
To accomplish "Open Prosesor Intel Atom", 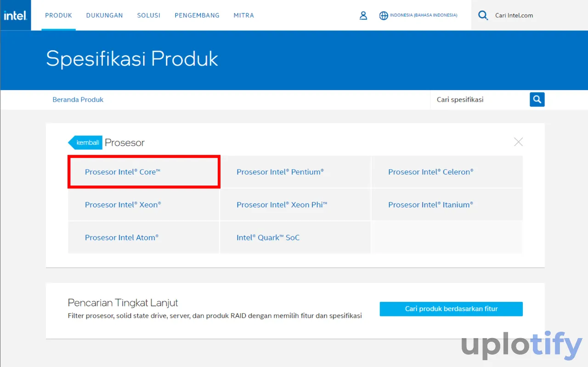I will coord(143,237).
